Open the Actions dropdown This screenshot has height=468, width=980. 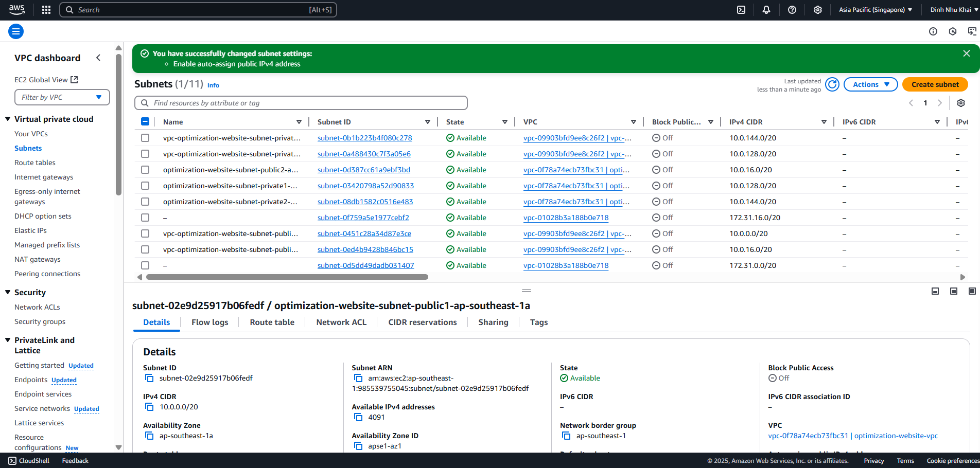point(871,84)
